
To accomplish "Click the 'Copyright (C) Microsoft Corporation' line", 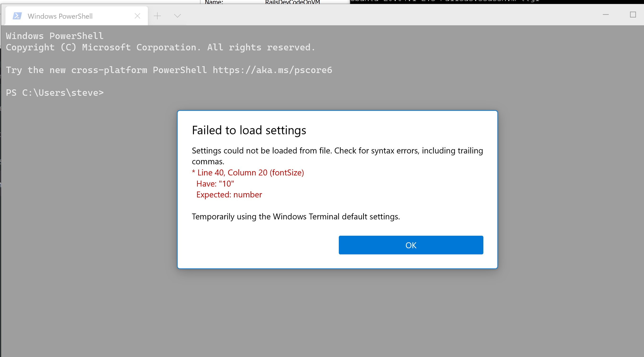I will click(160, 48).
